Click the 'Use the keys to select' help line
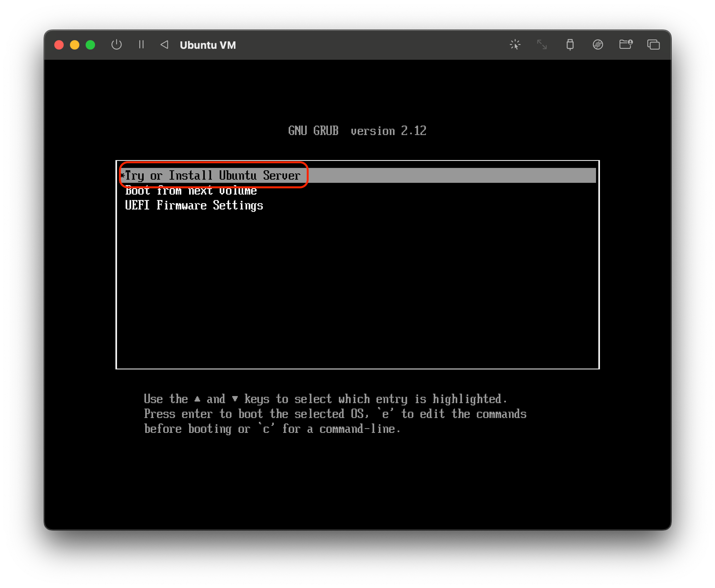715x588 pixels. 325,399
